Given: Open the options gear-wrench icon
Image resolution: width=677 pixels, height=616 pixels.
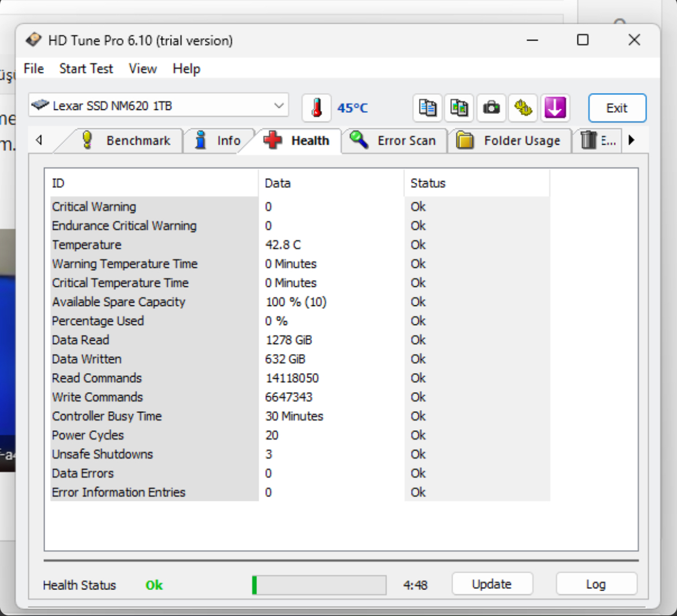Looking at the screenshot, I should tap(523, 108).
